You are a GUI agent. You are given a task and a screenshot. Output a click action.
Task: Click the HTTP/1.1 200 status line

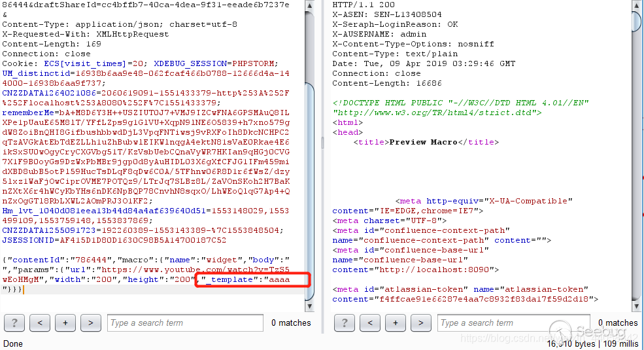click(364, 5)
